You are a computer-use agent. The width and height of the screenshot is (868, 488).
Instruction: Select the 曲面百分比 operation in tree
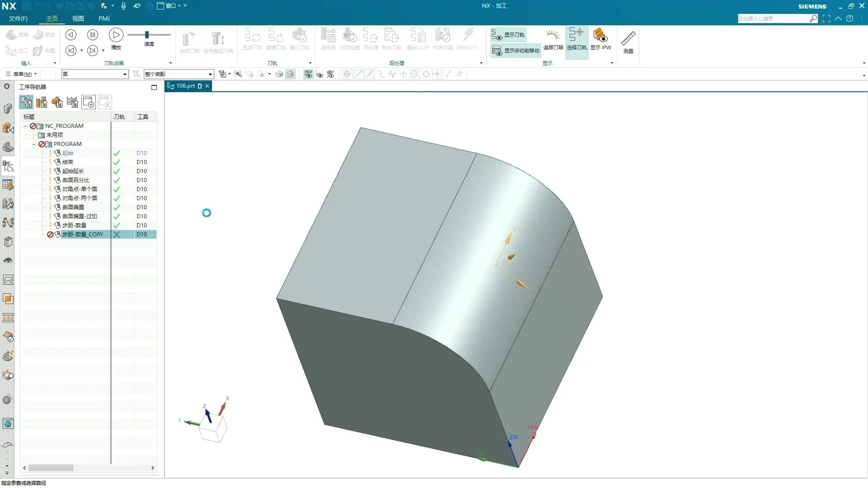click(x=75, y=180)
